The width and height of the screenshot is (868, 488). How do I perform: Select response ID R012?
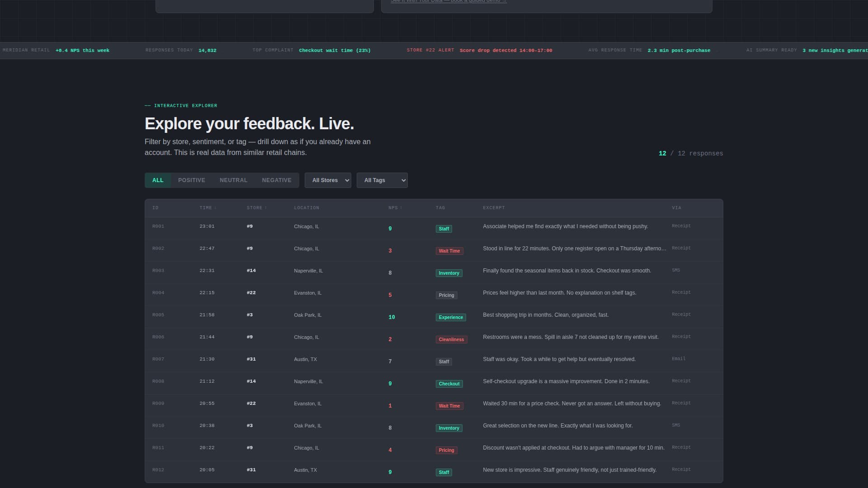pyautogui.click(x=158, y=470)
